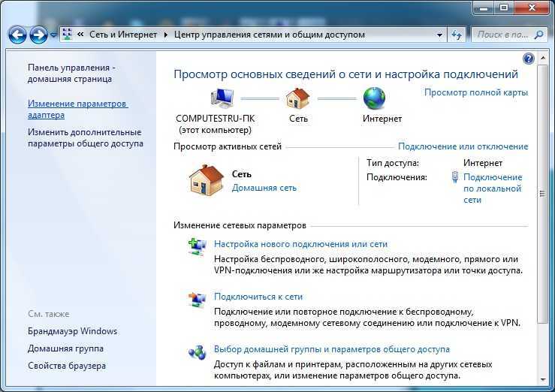The width and height of the screenshot is (555, 392).
Task: Open Help with the blue question icon
Action: coord(528,59)
